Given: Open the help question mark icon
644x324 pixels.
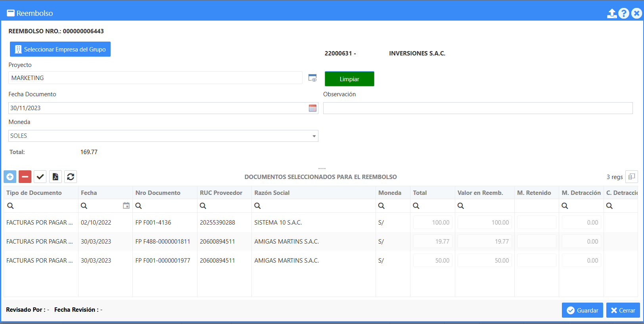Looking at the screenshot, I should [x=624, y=13].
